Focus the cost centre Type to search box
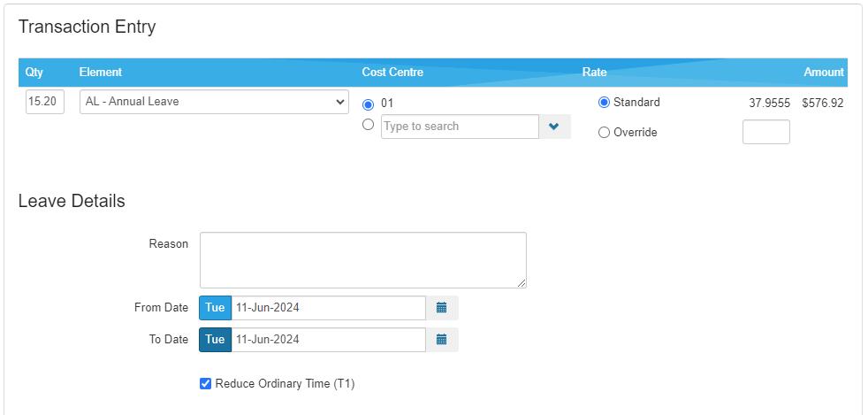 pyautogui.click(x=460, y=127)
